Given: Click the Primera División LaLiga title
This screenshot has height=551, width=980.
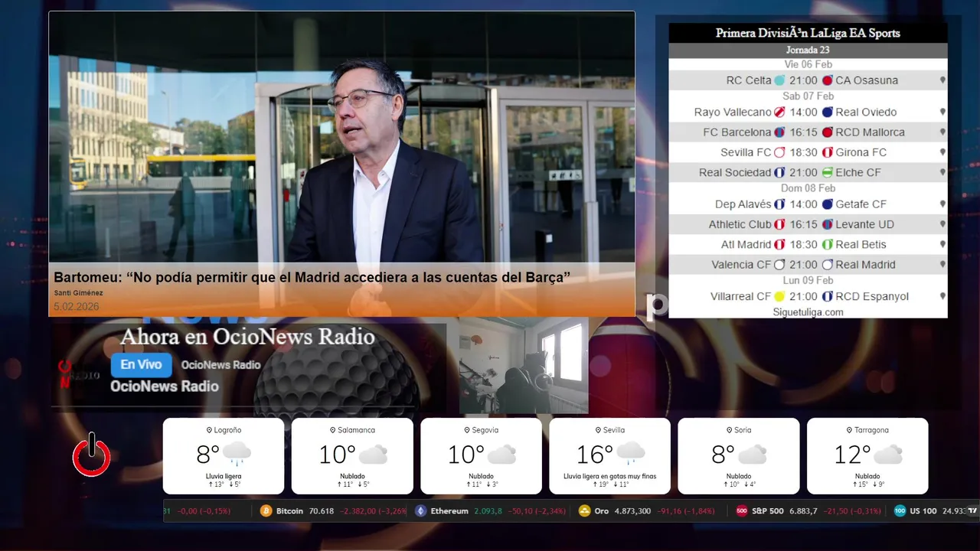Looking at the screenshot, I should tap(808, 33).
